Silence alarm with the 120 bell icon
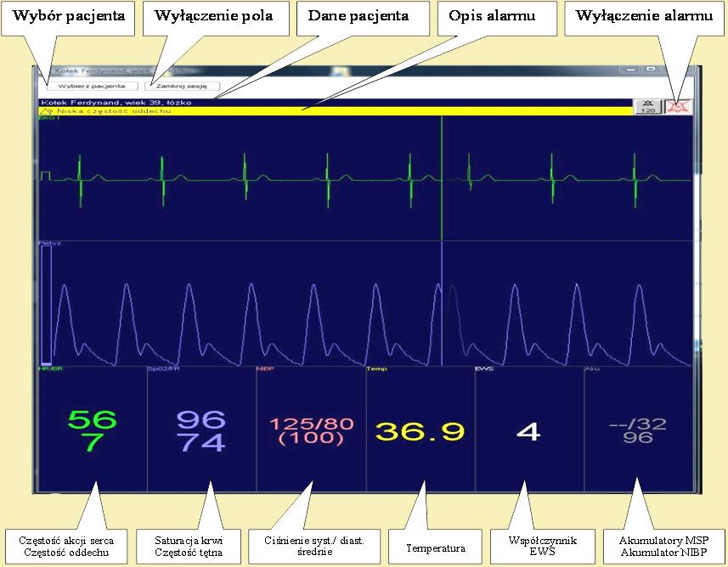 (647, 106)
